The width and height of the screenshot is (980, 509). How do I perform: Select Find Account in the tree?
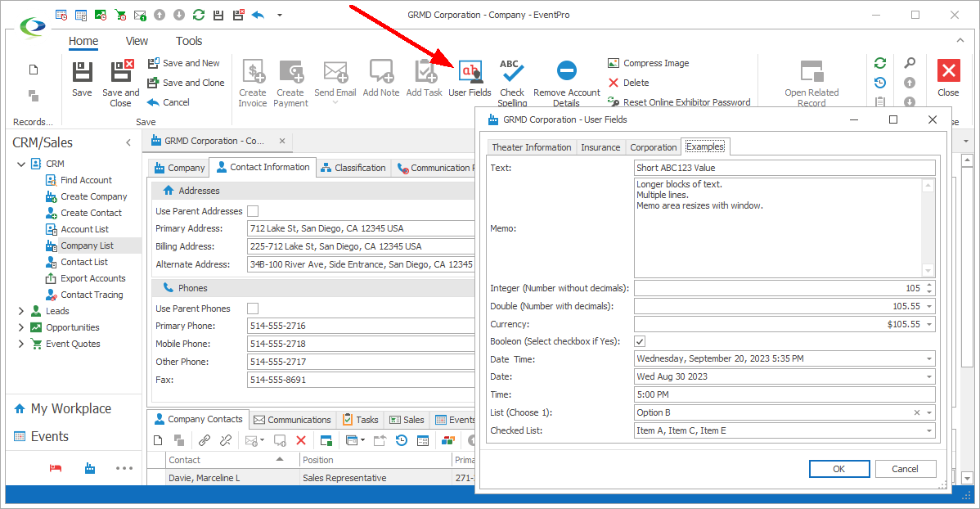coord(79,180)
